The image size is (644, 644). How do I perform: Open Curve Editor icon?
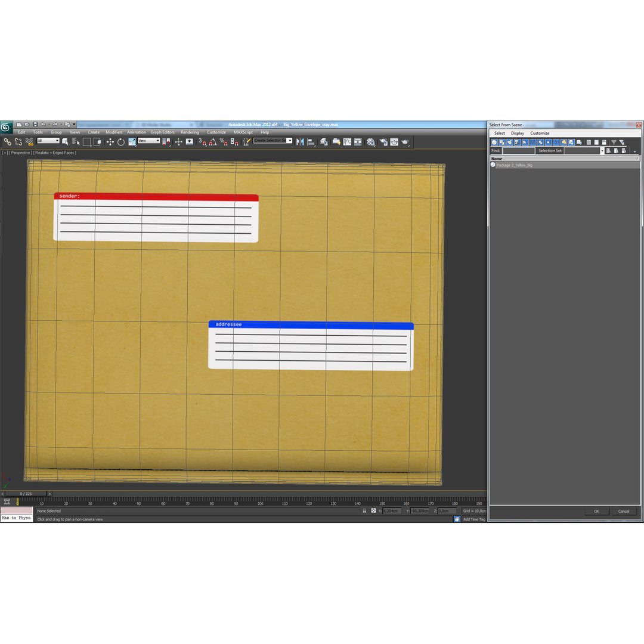(348, 142)
